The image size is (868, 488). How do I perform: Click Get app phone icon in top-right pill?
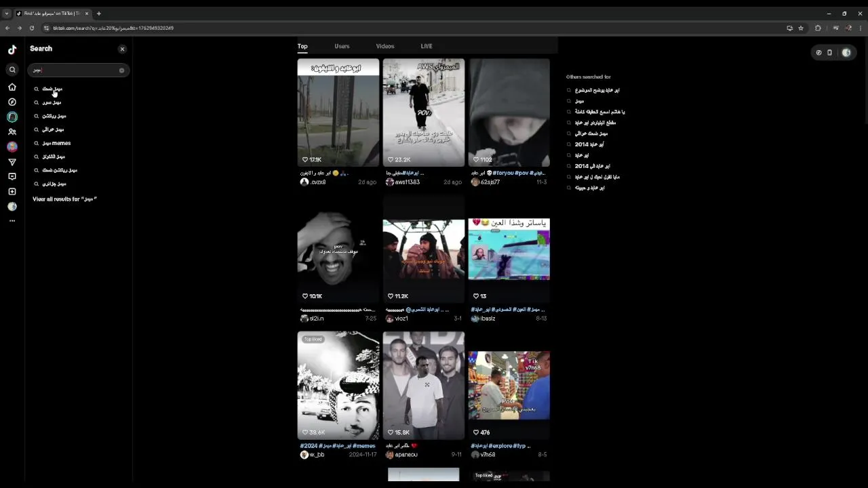pyautogui.click(x=829, y=53)
